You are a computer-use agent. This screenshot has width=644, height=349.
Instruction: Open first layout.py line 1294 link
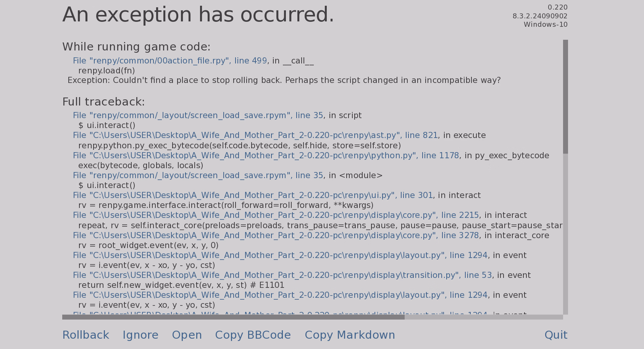[280, 255]
